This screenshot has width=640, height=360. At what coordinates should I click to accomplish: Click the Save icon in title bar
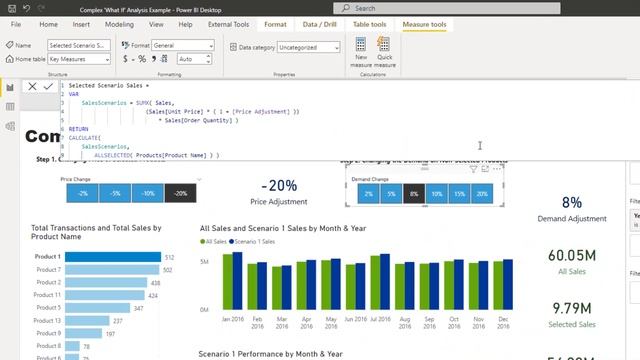click(12, 8)
